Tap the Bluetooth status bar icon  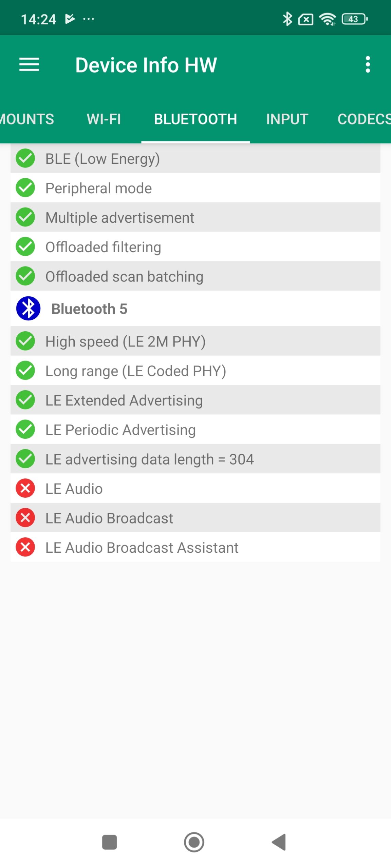287,19
